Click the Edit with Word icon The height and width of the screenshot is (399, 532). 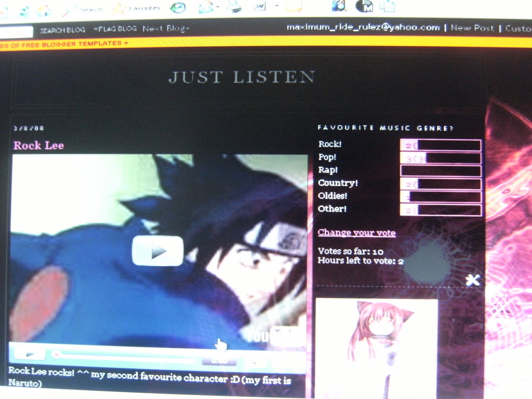point(260,6)
